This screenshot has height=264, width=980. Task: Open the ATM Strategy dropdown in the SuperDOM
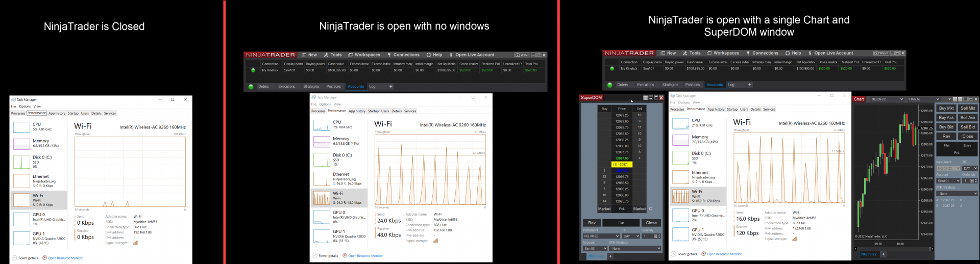pyautogui.click(x=635, y=248)
